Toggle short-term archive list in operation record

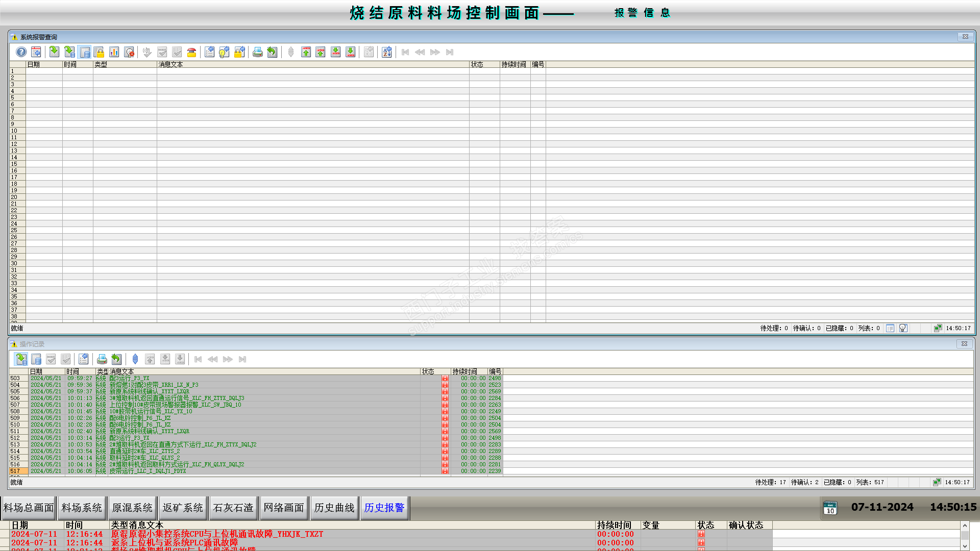click(21, 359)
